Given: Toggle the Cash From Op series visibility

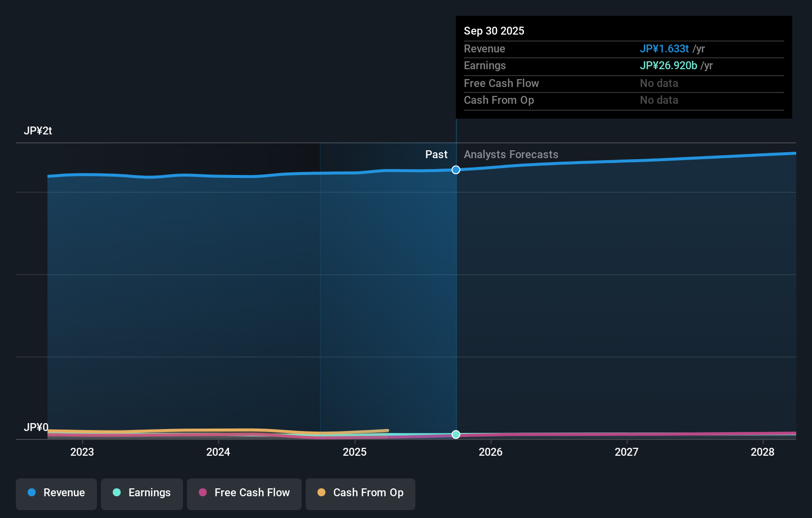Looking at the screenshot, I should pyautogui.click(x=360, y=494).
